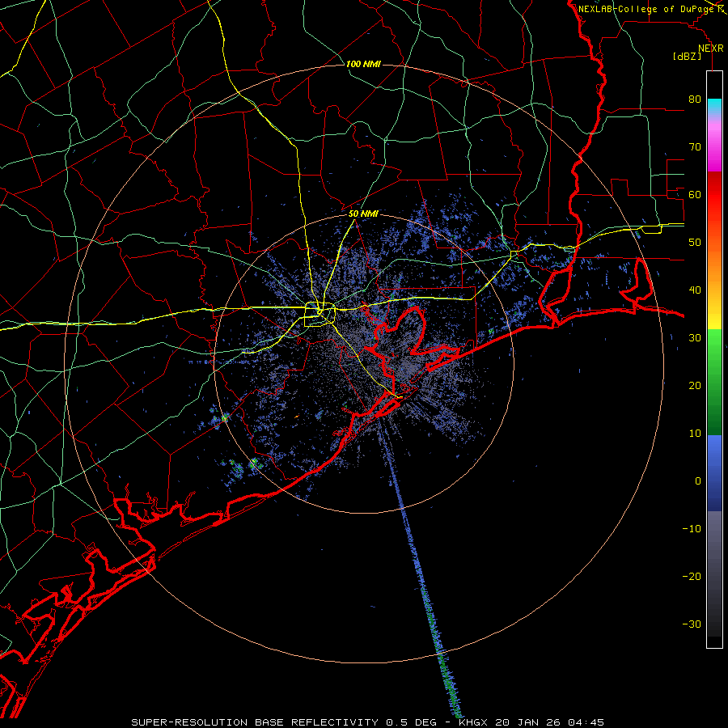Click the 10 value on the dBZ scale
This screenshot has height=728, width=728.
tap(695, 434)
